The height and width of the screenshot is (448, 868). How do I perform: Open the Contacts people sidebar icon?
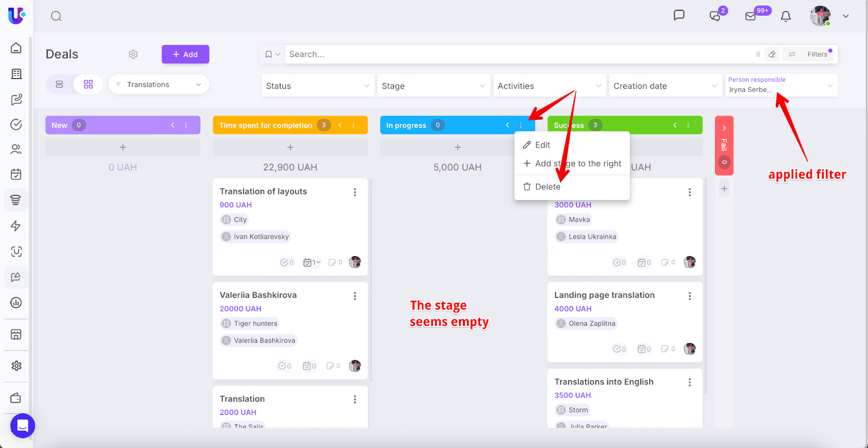pyautogui.click(x=16, y=149)
